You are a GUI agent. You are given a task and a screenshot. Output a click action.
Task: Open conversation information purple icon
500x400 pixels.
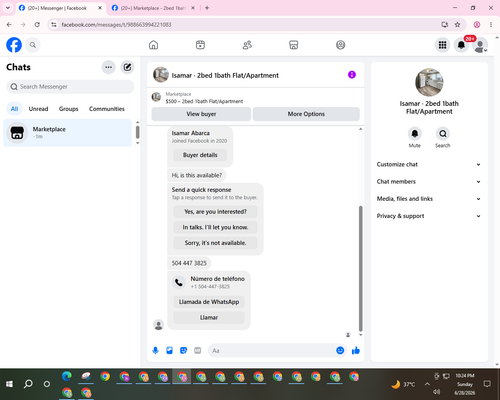pos(352,75)
